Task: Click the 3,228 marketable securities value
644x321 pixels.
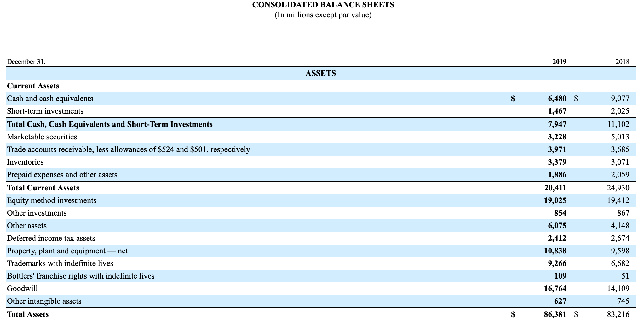Action: (x=557, y=137)
